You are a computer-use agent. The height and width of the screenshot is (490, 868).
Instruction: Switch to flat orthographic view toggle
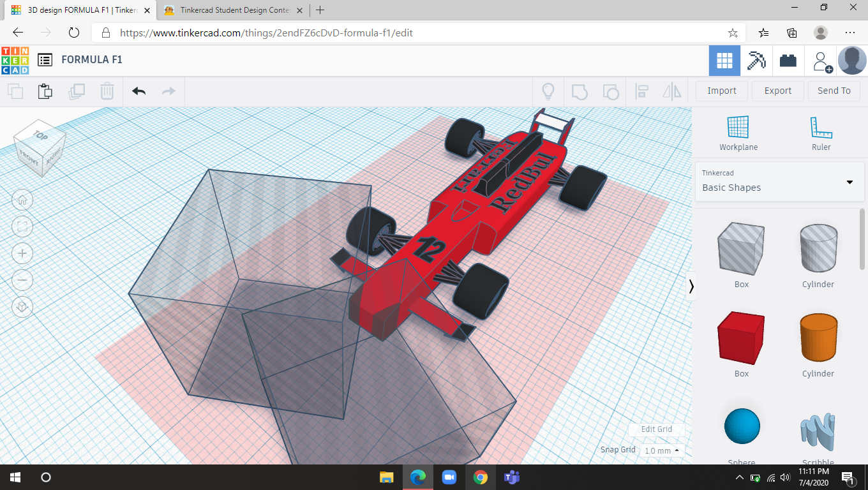click(22, 307)
